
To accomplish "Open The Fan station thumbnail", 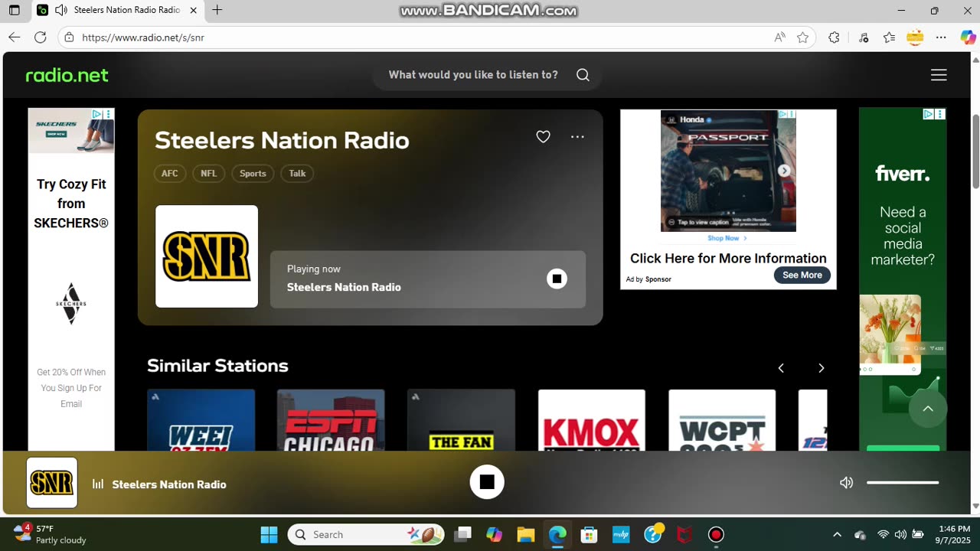I will click(461, 420).
